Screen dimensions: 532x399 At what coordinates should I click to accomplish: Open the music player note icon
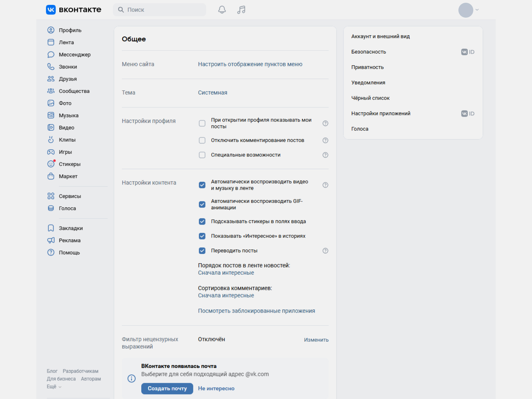coord(241,10)
